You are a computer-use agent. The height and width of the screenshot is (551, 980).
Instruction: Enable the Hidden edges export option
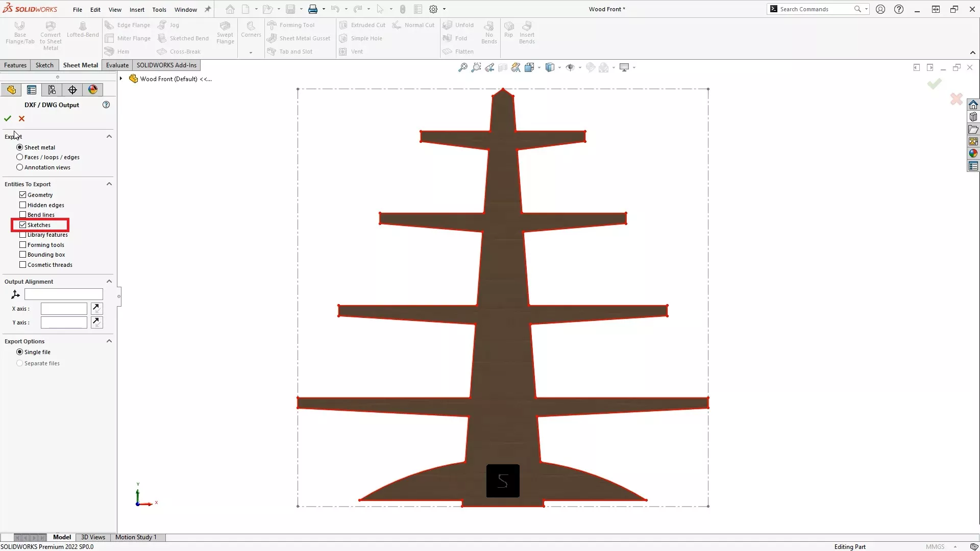pos(22,205)
